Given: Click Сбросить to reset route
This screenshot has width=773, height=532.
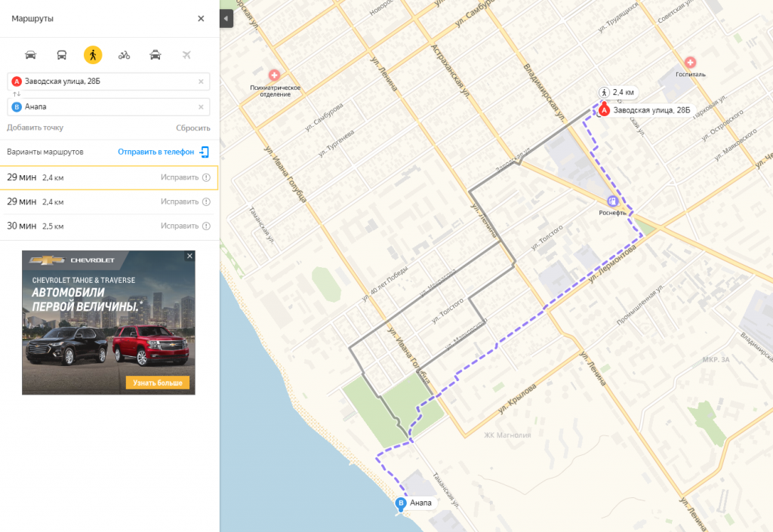Looking at the screenshot, I should tap(193, 128).
